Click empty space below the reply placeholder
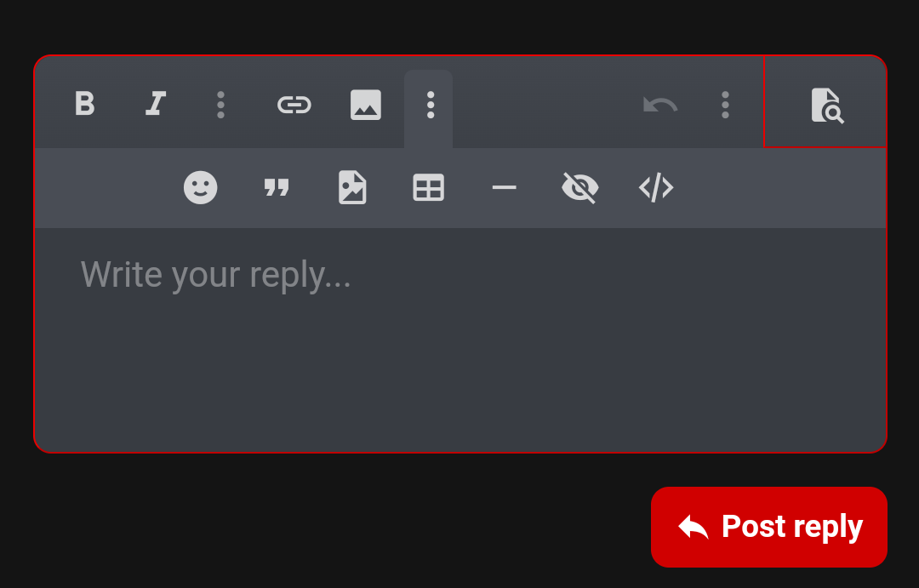919x588 pixels. [x=460, y=375]
